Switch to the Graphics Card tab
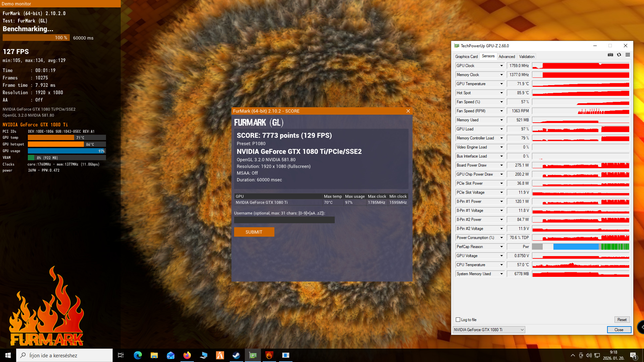Image resolution: width=644 pixels, height=362 pixels. click(466, 57)
